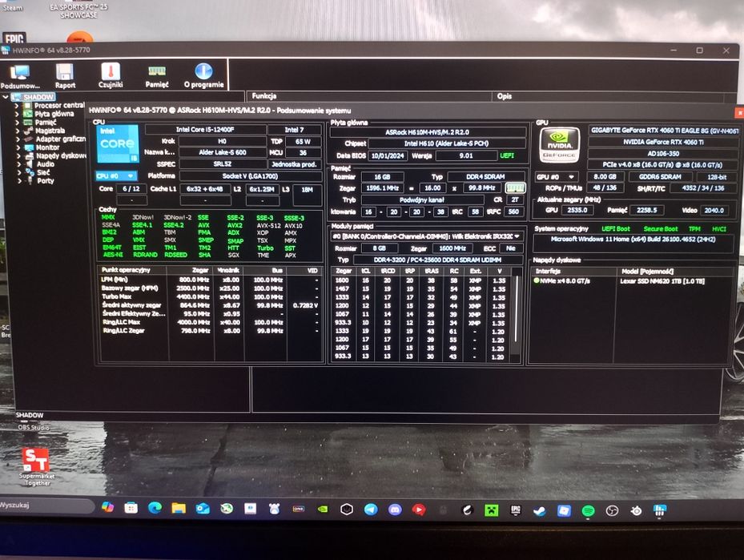Select Audio in the device tree
Viewport: 744px width, 560px height.
(x=46, y=164)
